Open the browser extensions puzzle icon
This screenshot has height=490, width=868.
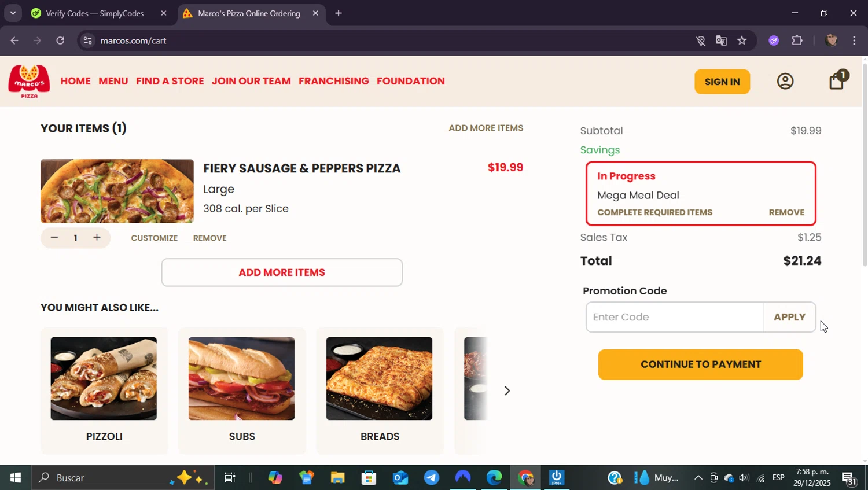(797, 40)
